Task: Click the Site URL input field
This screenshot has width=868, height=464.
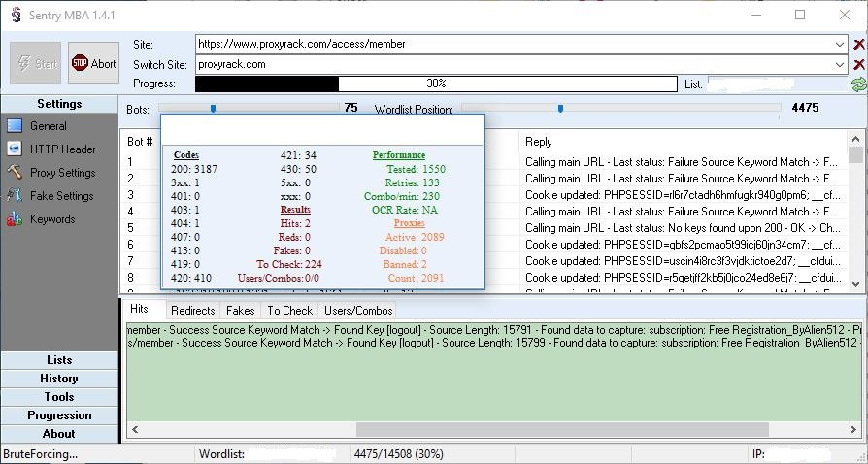Action: click(x=514, y=45)
